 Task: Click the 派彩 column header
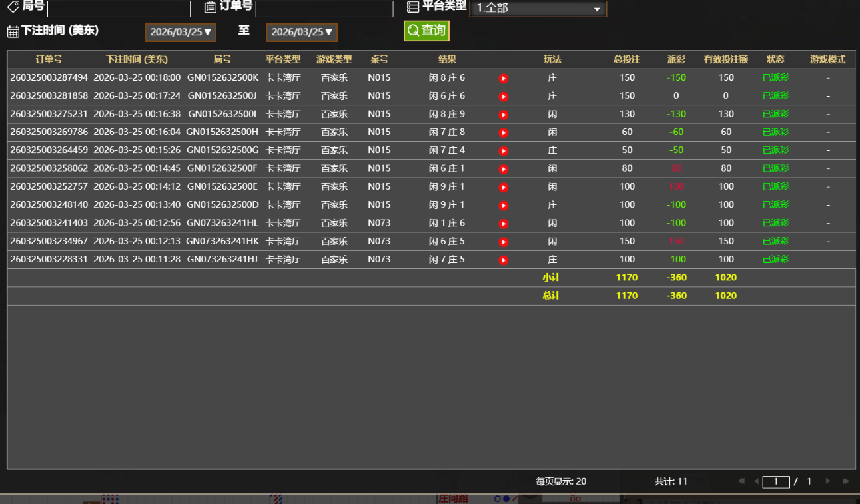click(676, 59)
